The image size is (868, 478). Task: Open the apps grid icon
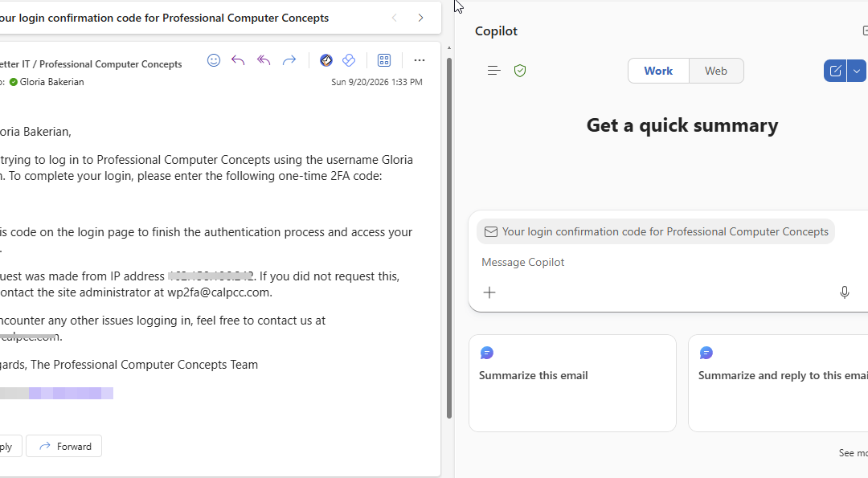pyautogui.click(x=384, y=60)
